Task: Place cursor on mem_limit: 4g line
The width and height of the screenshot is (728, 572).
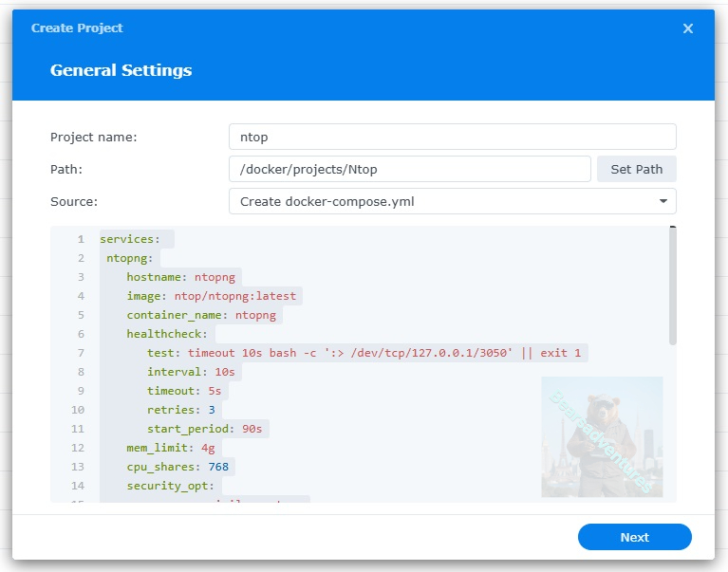Action: pos(171,448)
